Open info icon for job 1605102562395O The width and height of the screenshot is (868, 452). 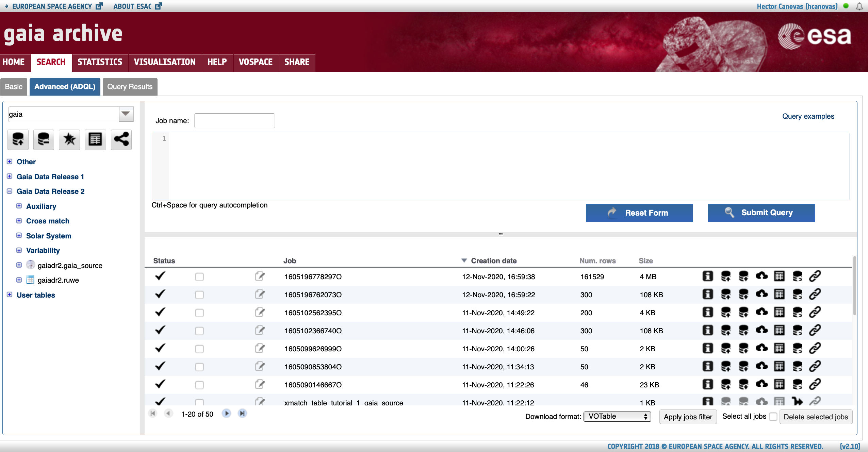(x=708, y=312)
